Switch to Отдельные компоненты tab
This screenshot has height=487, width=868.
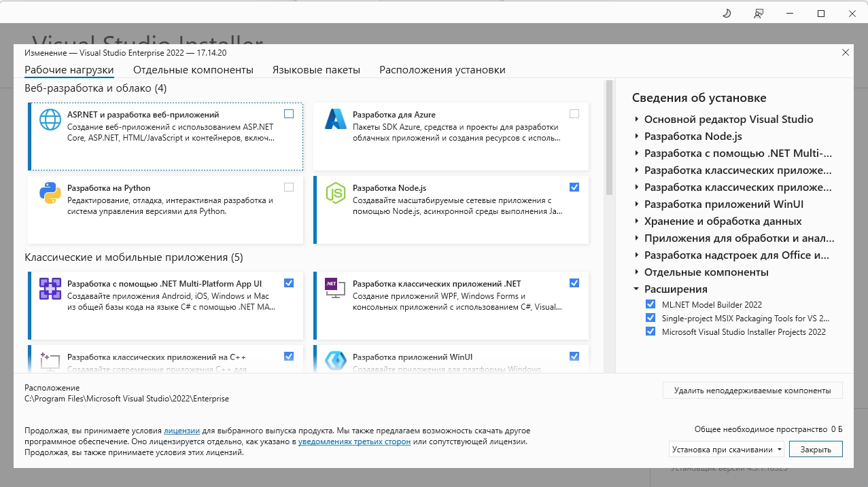coord(193,70)
